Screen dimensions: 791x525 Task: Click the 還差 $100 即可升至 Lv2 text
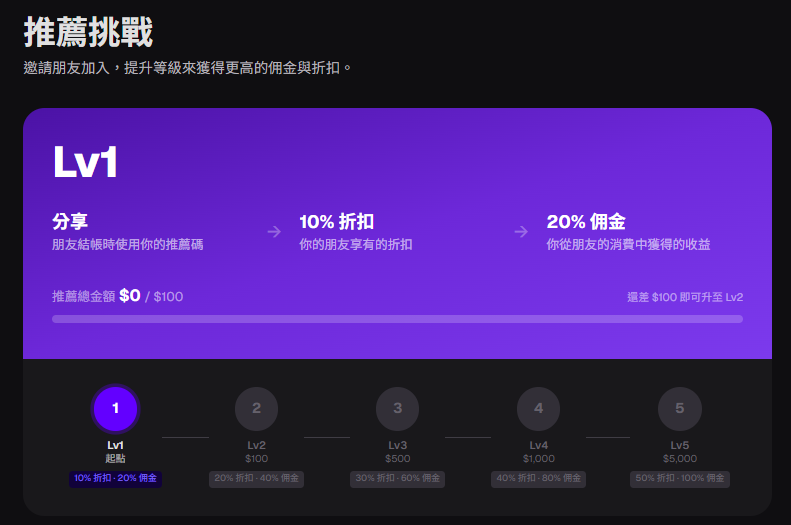[685, 297]
